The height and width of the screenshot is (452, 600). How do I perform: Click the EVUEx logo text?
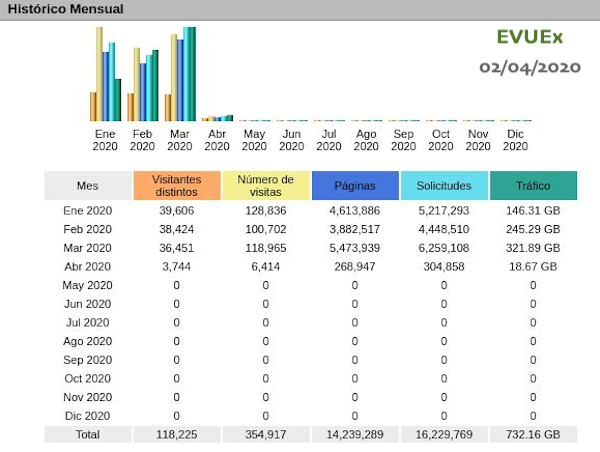[530, 37]
